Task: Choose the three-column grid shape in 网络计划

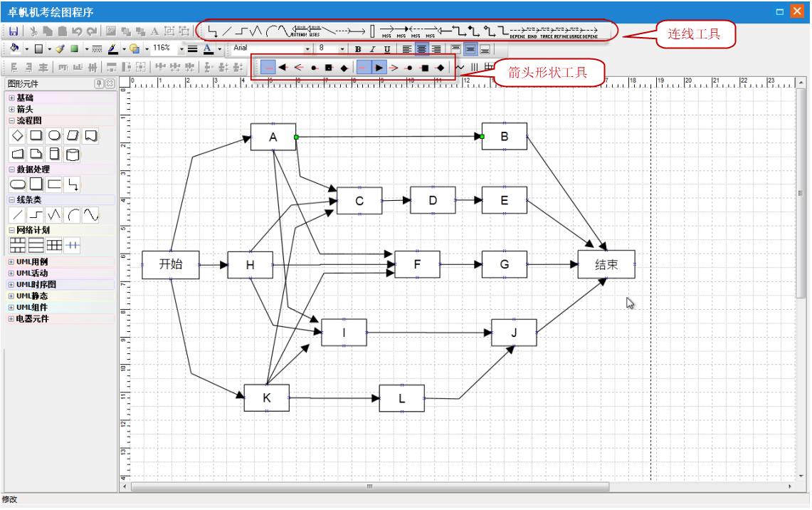Action: coord(54,245)
